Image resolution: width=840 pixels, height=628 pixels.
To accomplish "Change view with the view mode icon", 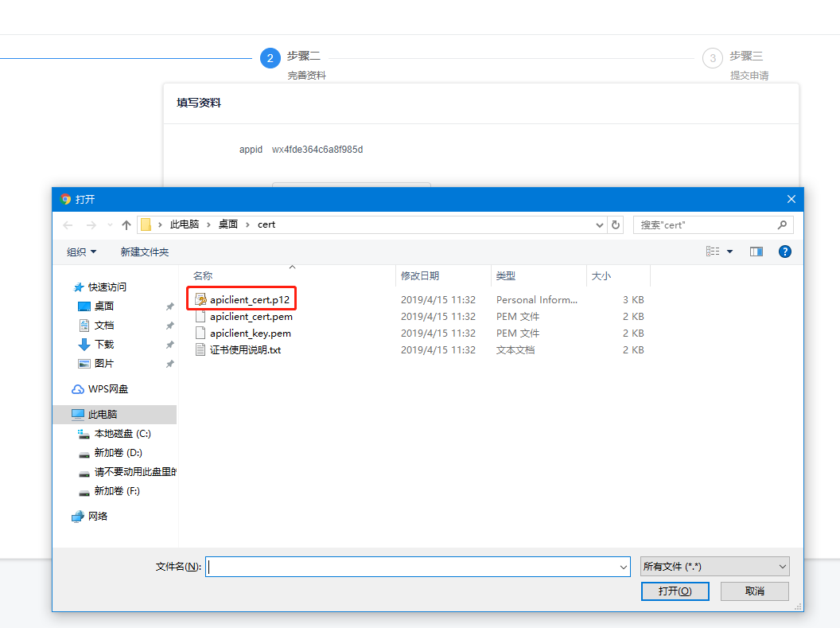I will [713, 252].
